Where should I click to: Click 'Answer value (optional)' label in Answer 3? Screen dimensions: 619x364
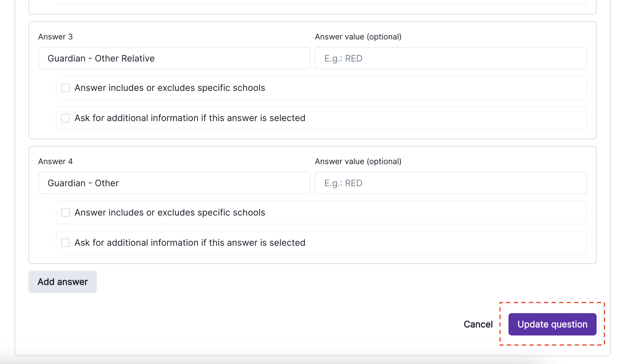click(358, 37)
